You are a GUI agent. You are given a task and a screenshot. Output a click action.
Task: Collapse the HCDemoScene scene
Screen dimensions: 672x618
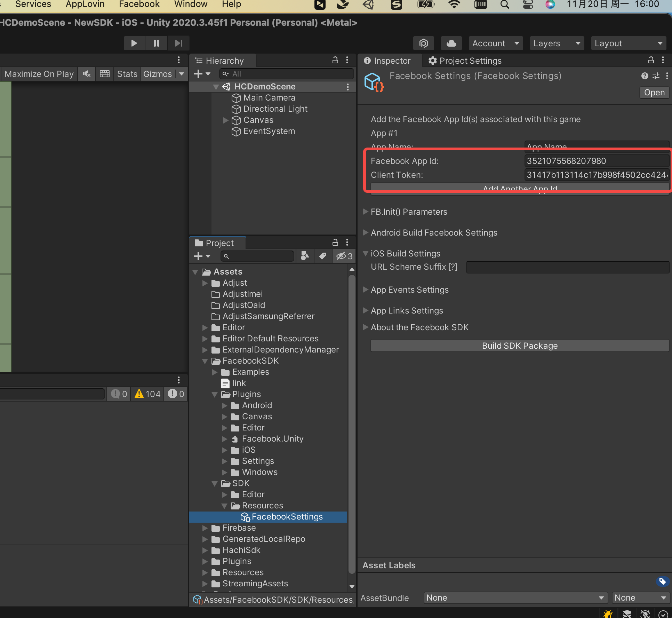(x=216, y=87)
